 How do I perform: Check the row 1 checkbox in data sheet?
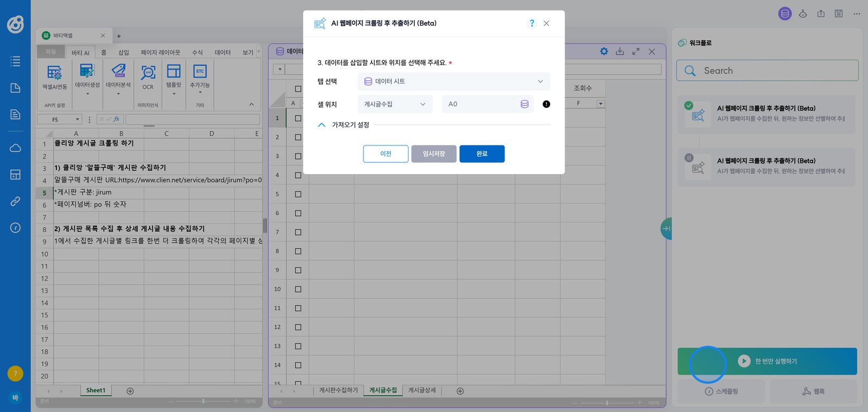pyautogui.click(x=298, y=118)
